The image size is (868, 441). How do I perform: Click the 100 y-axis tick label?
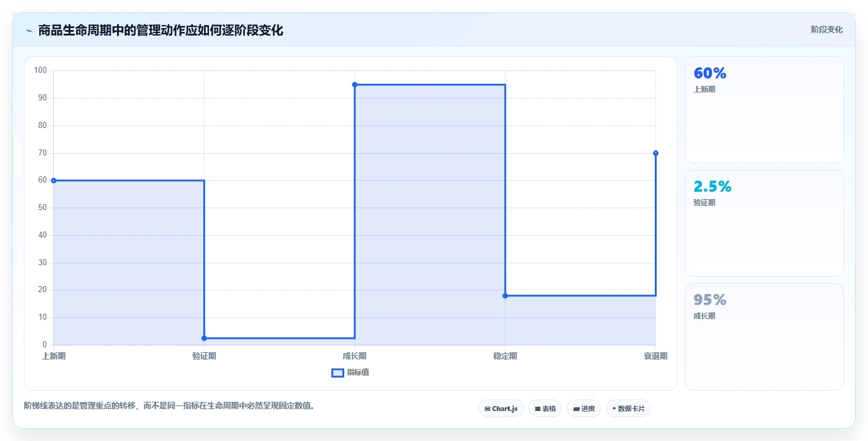point(40,70)
